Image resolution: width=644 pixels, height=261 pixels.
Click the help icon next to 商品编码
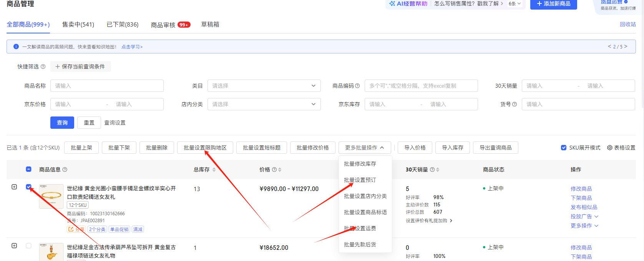click(357, 86)
